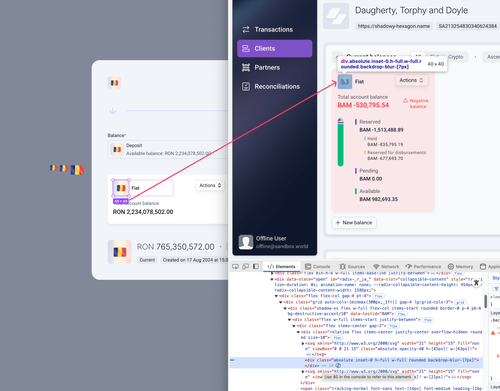
Task: Toggle the DevTools device toolbar icon
Action: click(x=246, y=266)
